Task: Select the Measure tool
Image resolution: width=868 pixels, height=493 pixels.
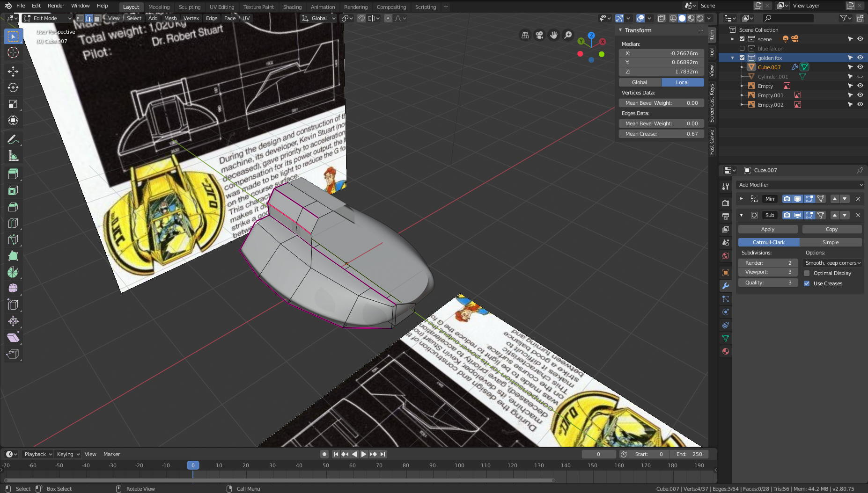Action: click(13, 156)
